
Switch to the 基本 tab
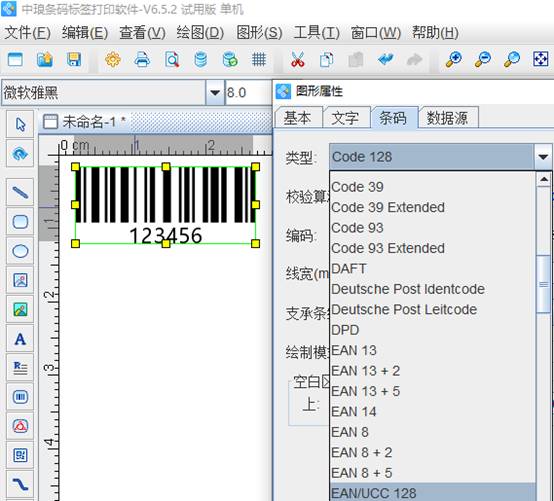[298, 118]
